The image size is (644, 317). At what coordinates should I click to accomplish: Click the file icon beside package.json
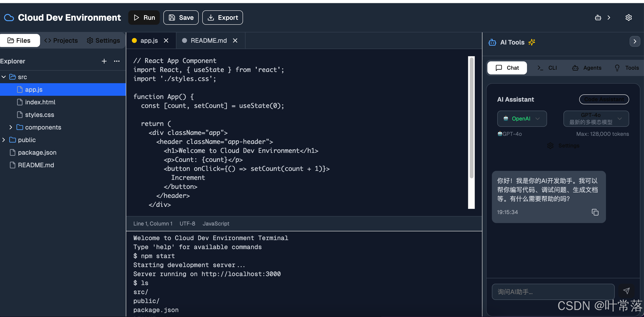tap(13, 152)
